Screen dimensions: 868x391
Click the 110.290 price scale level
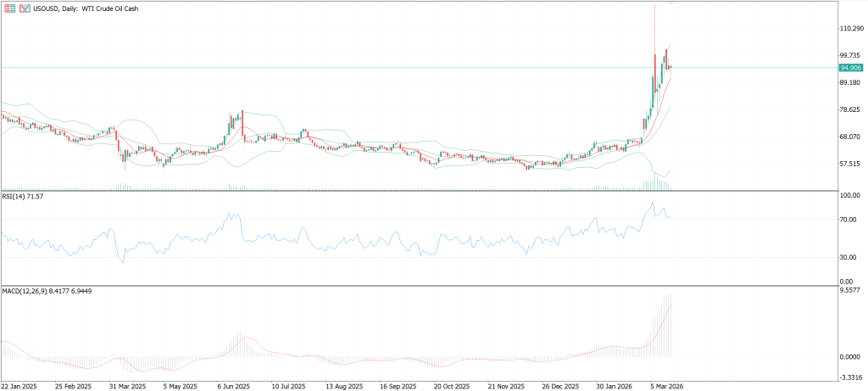pyautogui.click(x=851, y=28)
